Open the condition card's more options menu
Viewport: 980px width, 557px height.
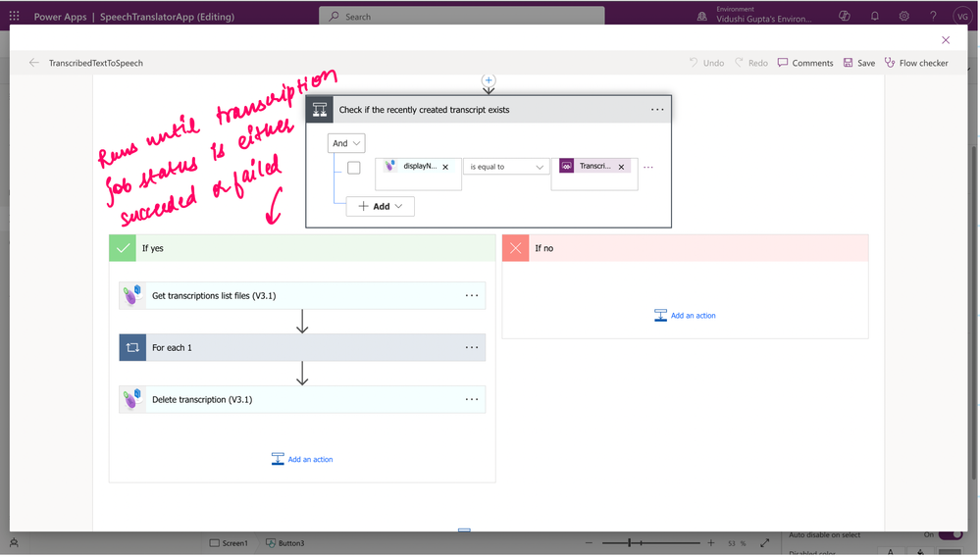coord(657,109)
